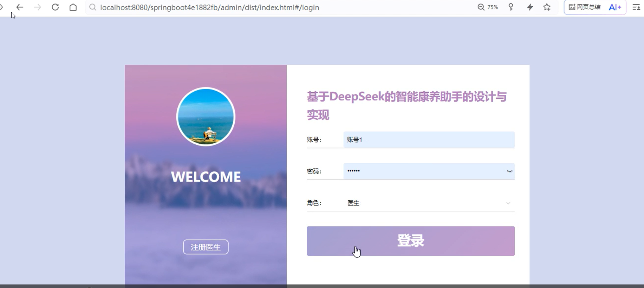Click the 密码: label
Image resolution: width=644 pixels, height=288 pixels.
314,171
